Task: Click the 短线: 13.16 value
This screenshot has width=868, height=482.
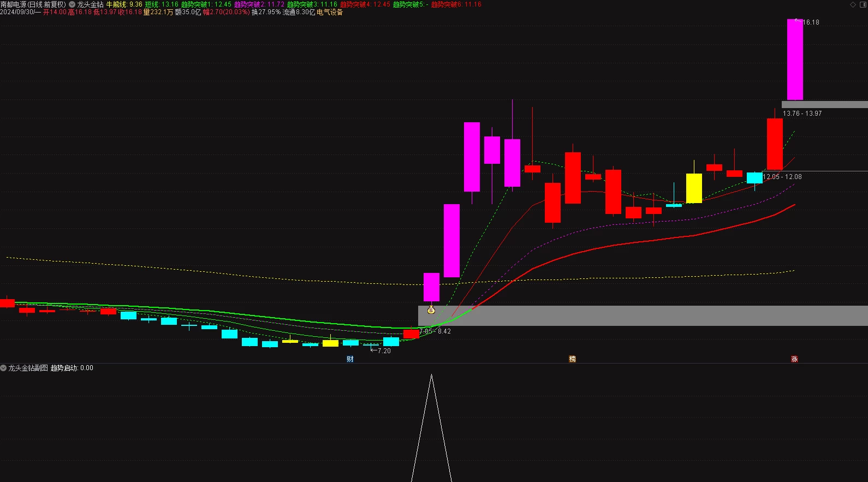Action: point(162,4)
